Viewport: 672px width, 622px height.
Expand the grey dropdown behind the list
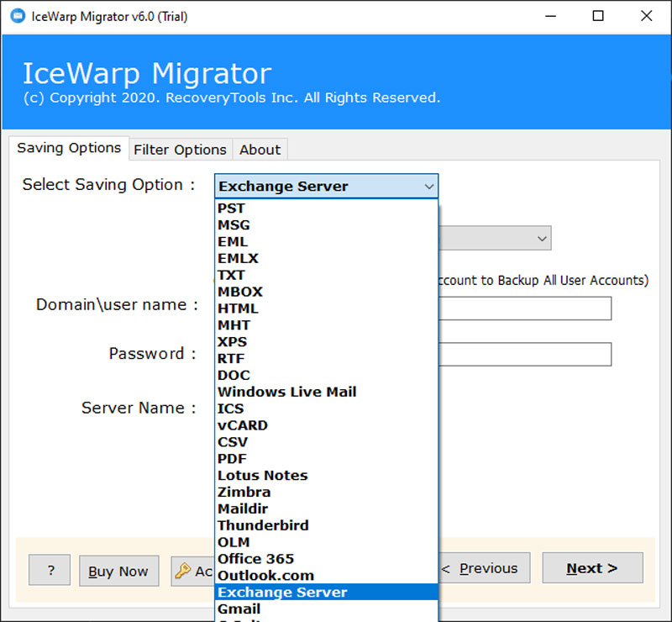[495, 238]
